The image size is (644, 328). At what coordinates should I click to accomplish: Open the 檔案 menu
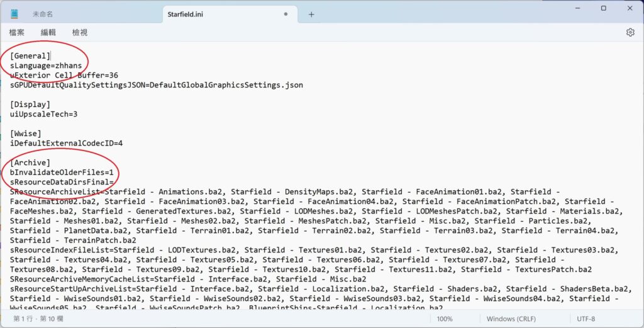click(17, 33)
